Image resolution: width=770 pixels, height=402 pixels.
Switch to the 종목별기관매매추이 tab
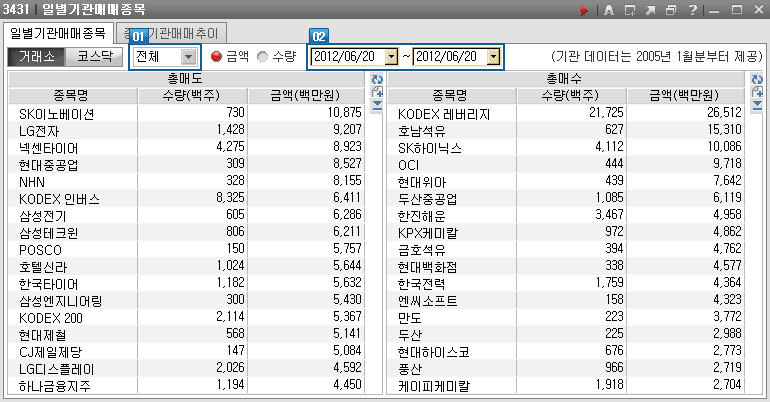(171, 33)
